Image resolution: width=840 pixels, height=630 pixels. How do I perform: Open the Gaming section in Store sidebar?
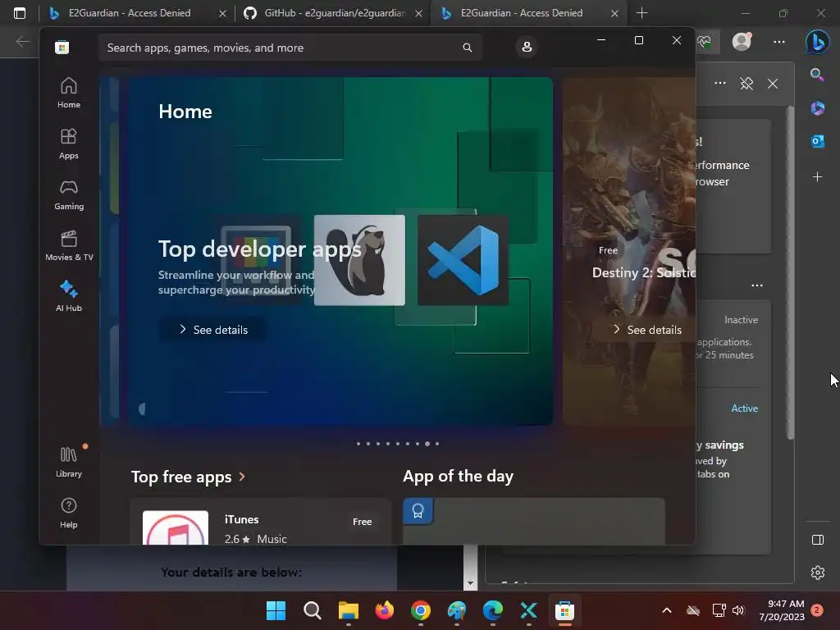[69, 195]
